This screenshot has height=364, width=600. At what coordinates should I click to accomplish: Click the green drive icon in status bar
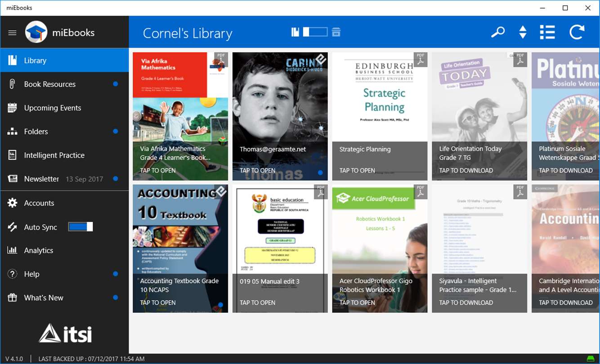pos(591,359)
